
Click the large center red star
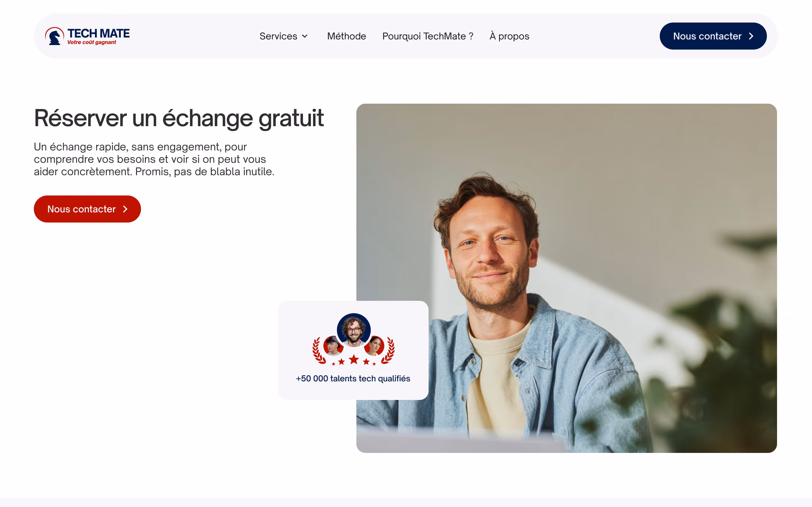[x=354, y=359]
